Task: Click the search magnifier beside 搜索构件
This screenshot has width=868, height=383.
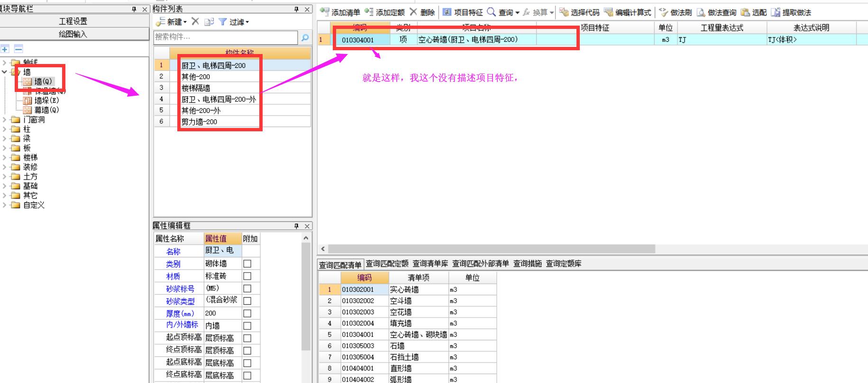Action: [305, 37]
